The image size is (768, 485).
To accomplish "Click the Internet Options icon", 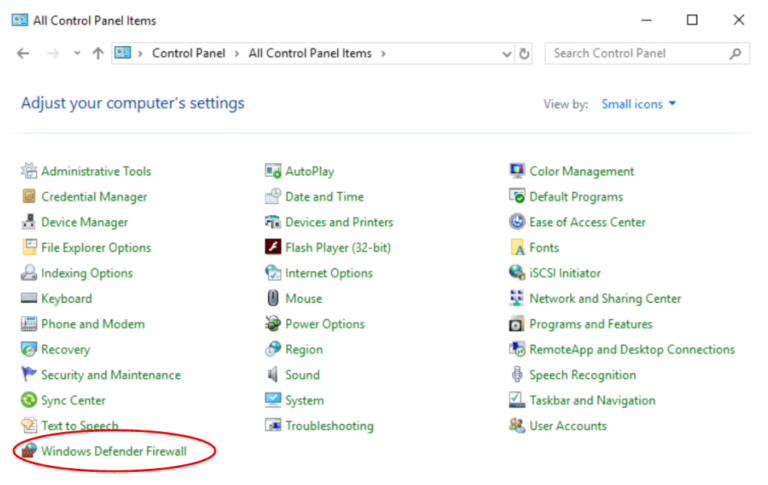I will tap(273, 273).
